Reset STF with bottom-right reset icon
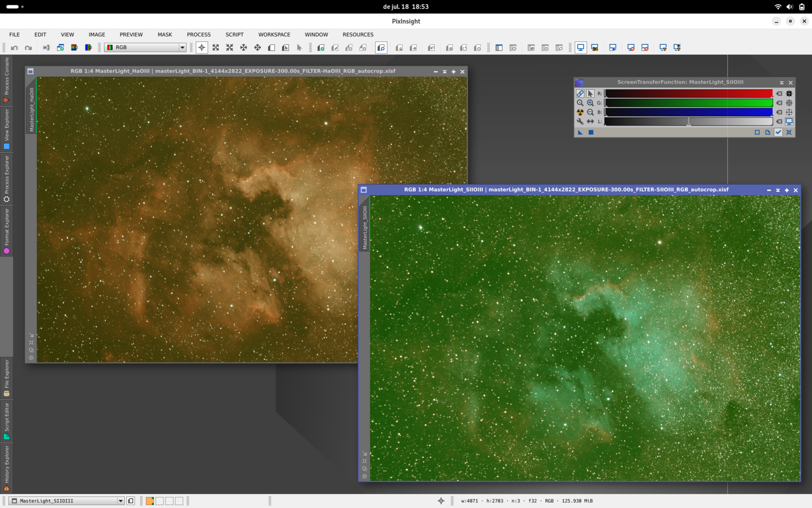812x508 pixels. point(789,132)
